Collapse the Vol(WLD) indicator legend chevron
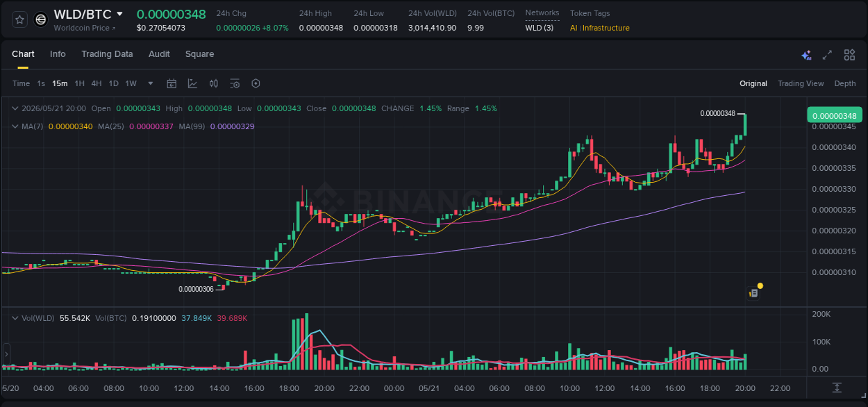This screenshot has height=407, width=868. (15, 317)
